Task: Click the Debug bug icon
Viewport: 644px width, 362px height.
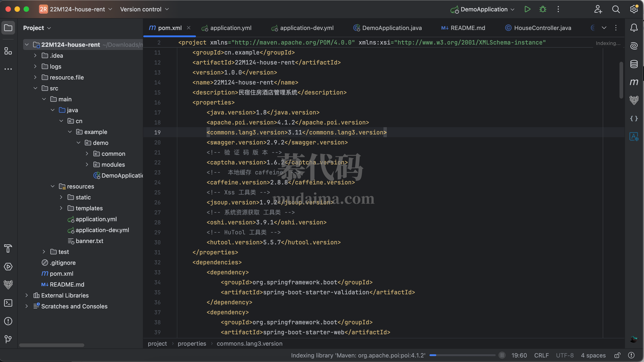Action: pos(543,9)
